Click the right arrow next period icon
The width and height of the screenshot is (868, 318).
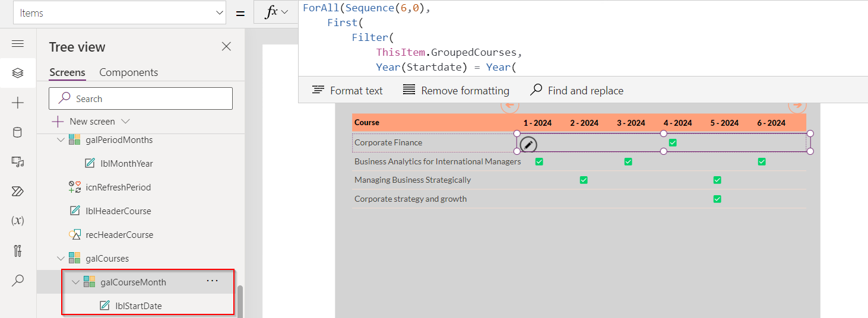click(797, 105)
